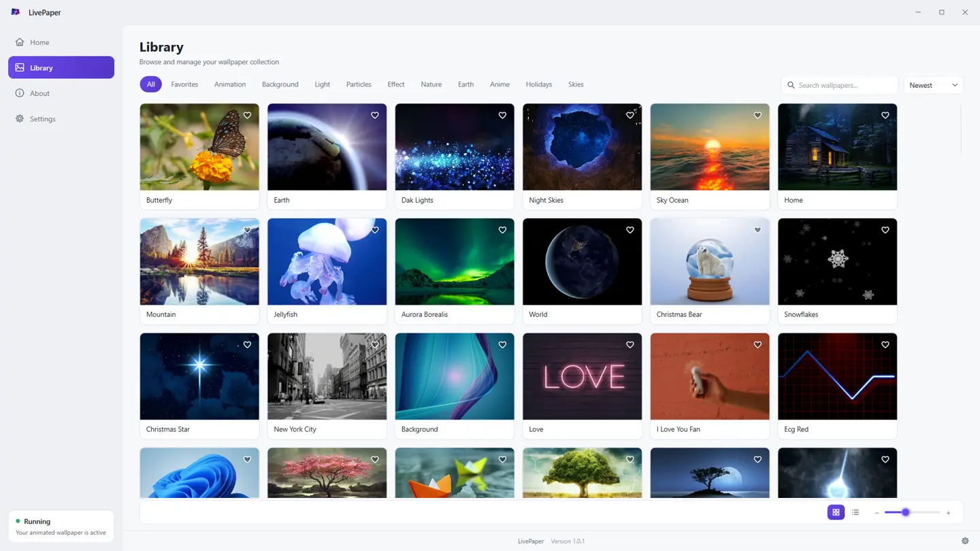Favorite the World wallpaper heart
The image size is (980, 551).
630,230
